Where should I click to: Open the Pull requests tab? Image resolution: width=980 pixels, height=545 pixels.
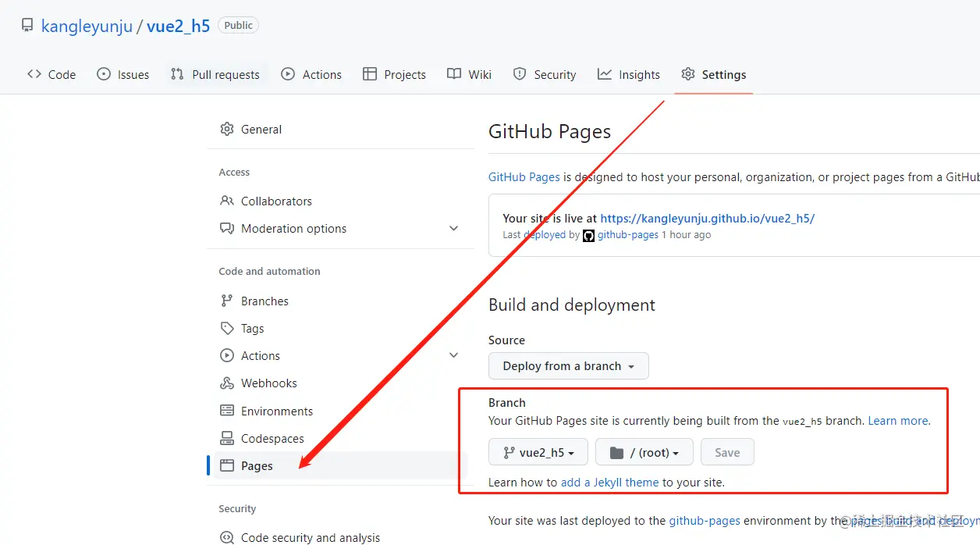[215, 74]
